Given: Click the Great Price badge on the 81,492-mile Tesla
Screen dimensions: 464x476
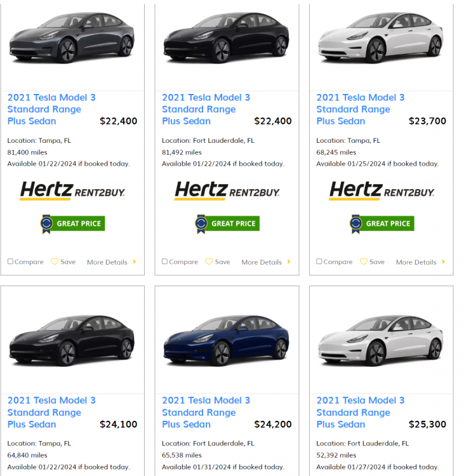Looking at the screenshot, I should pyautogui.click(x=227, y=223).
